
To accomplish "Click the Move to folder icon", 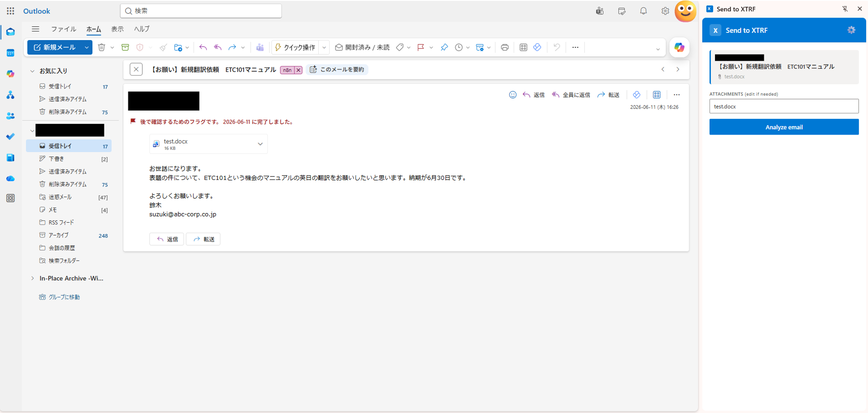I will coord(178,47).
